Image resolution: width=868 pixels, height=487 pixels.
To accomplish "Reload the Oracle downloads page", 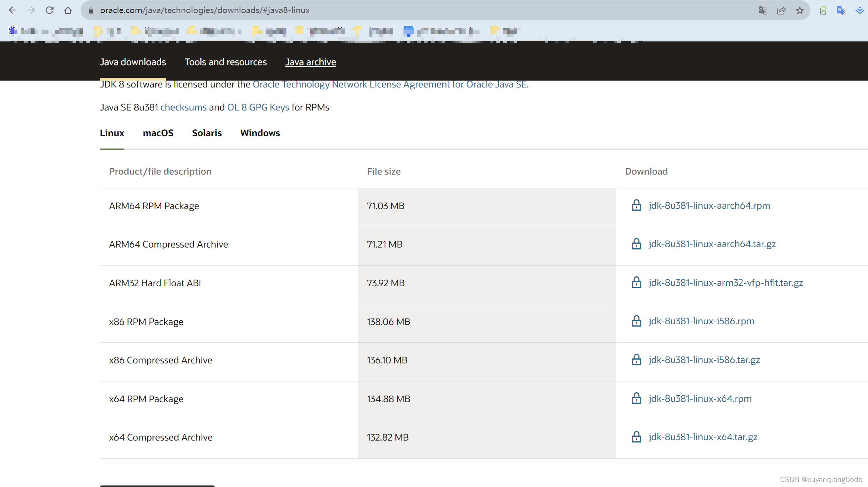I will click(x=50, y=10).
